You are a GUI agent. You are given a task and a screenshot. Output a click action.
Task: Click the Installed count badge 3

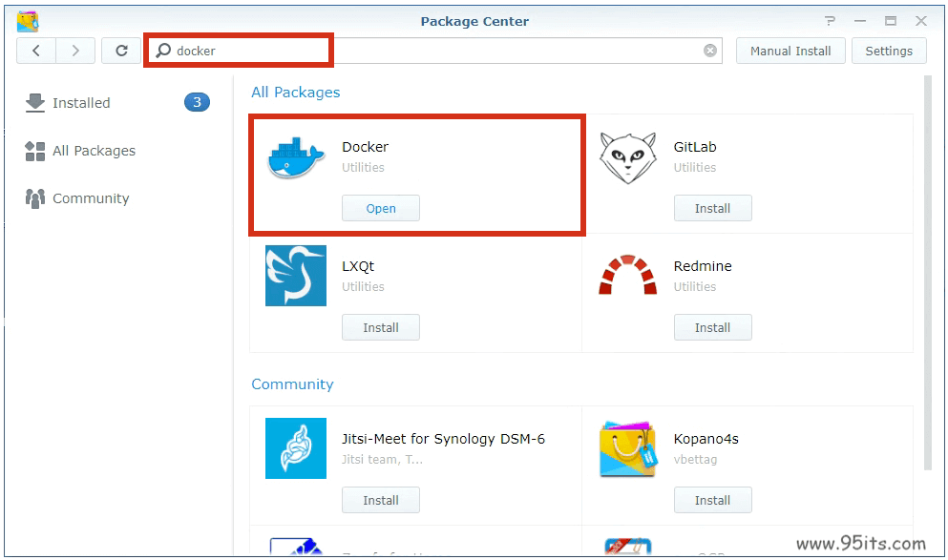(197, 103)
